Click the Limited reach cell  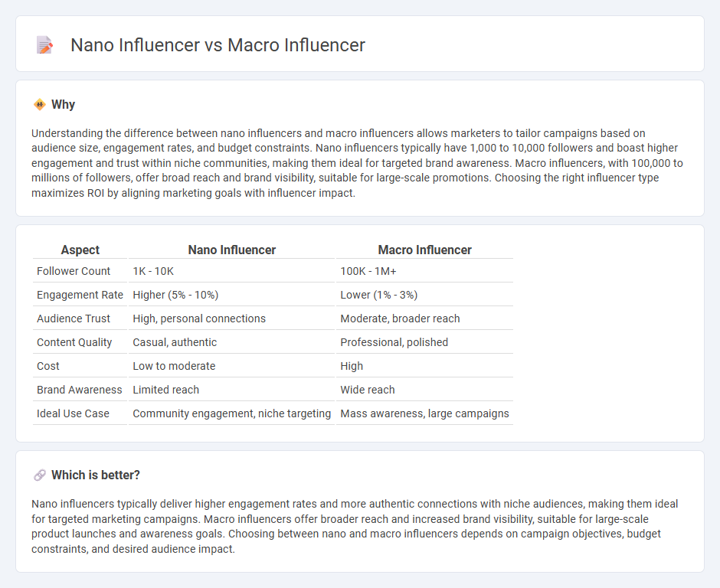pos(231,390)
